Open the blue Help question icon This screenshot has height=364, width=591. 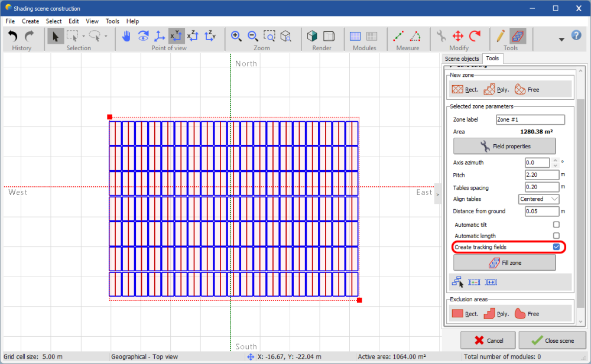[576, 36]
